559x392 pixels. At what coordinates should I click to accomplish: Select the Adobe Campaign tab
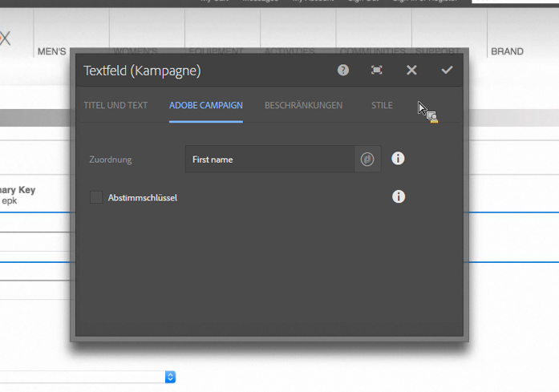206,106
